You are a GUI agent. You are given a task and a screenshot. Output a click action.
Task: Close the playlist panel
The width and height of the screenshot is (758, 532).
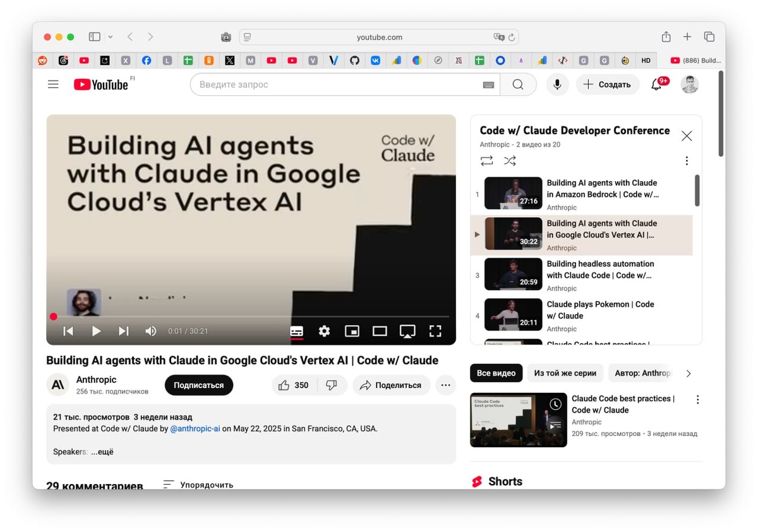(687, 136)
